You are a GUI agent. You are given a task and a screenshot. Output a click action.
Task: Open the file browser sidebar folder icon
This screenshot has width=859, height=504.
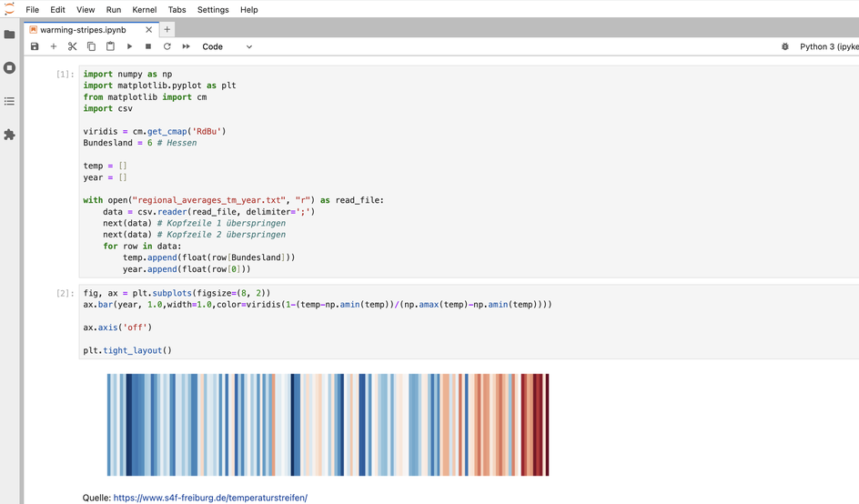coord(9,35)
